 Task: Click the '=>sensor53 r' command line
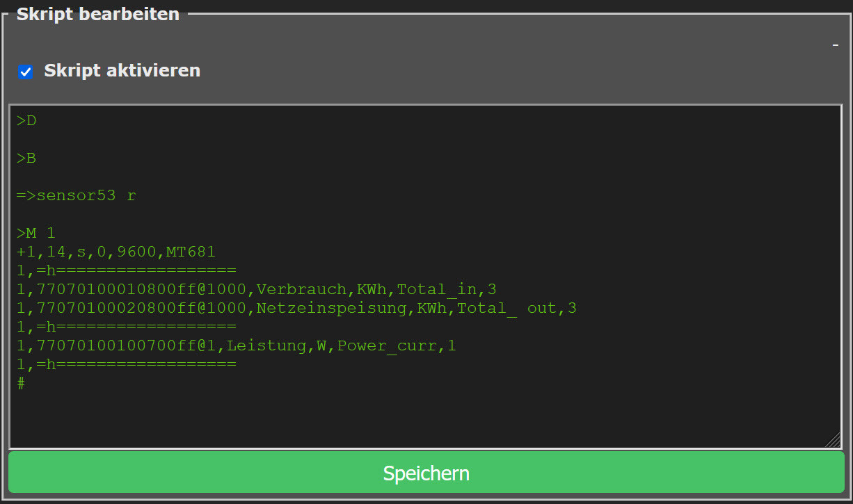pyautogui.click(x=77, y=196)
